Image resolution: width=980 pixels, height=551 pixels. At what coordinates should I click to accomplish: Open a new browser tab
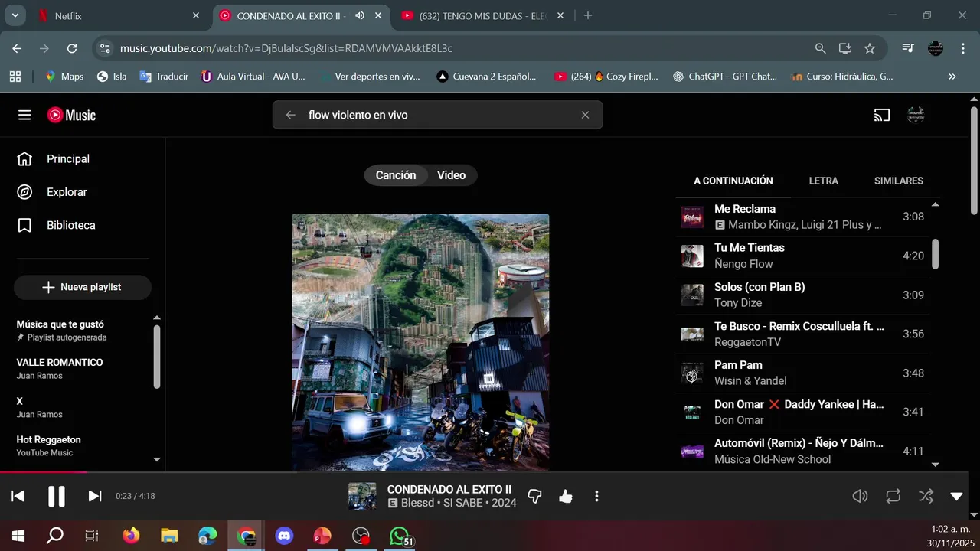point(588,15)
